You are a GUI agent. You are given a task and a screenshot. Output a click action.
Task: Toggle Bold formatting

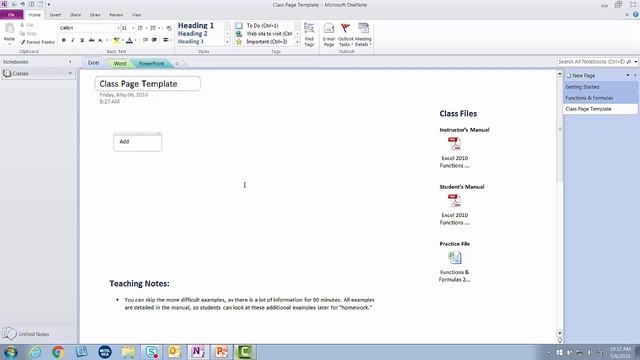64,40
